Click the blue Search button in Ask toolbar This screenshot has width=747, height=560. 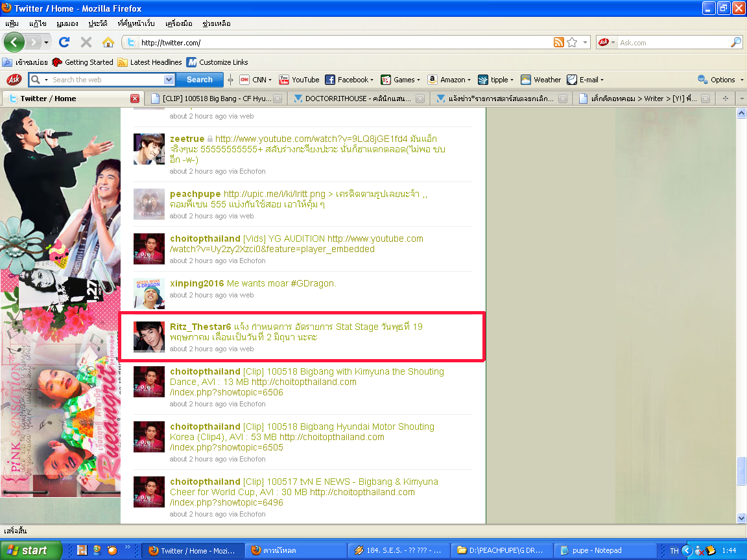(x=200, y=80)
